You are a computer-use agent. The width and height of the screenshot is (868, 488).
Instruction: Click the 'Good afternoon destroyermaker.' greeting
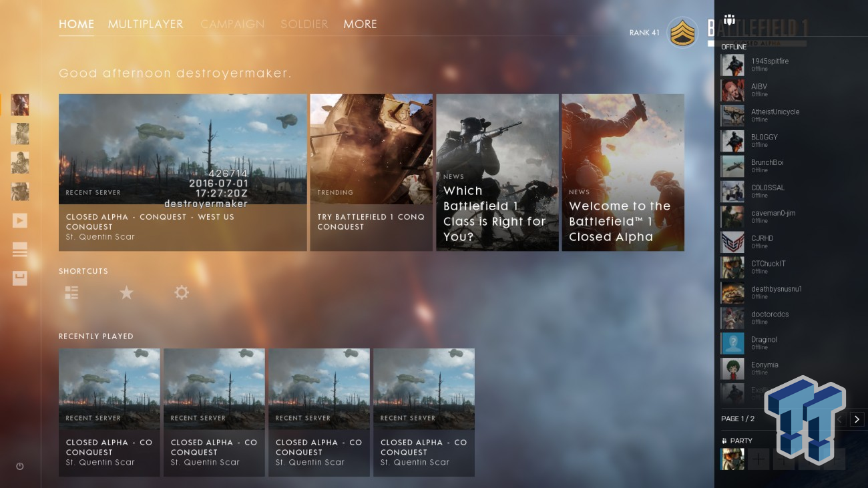(175, 73)
